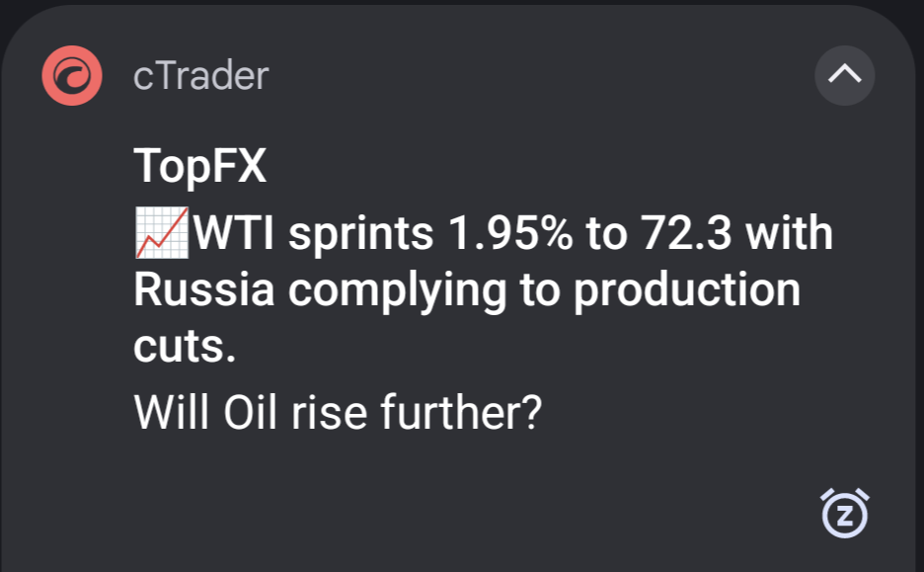Tap the red cTrader app logo
The image size is (924, 572).
(72, 75)
